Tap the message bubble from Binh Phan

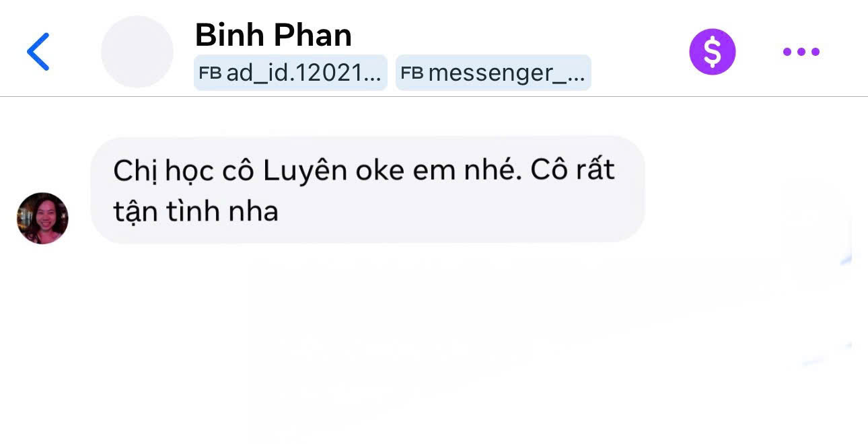point(367,189)
